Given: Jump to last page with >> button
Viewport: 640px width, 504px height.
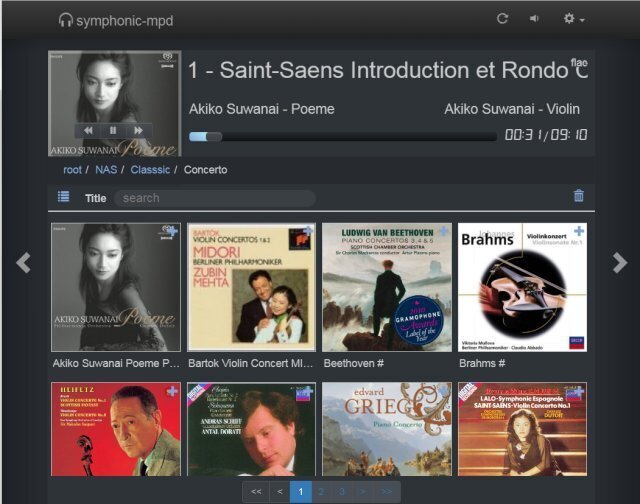Looking at the screenshot, I should (386, 492).
